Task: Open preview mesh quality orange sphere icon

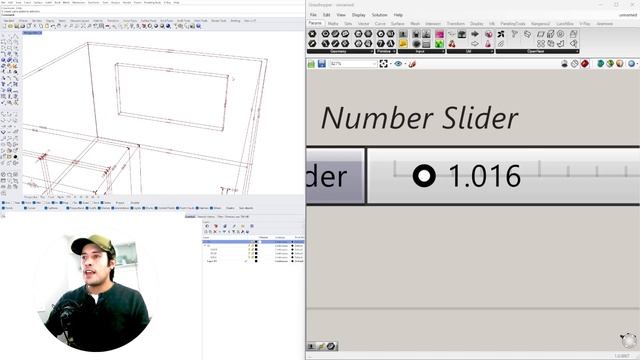Action: pyautogui.click(x=620, y=64)
